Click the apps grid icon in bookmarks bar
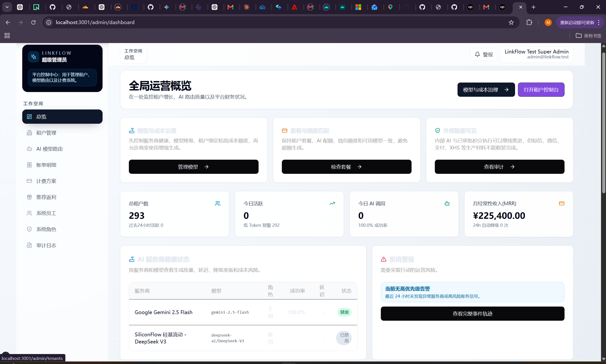This screenshot has height=364, width=606. coord(7,35)
